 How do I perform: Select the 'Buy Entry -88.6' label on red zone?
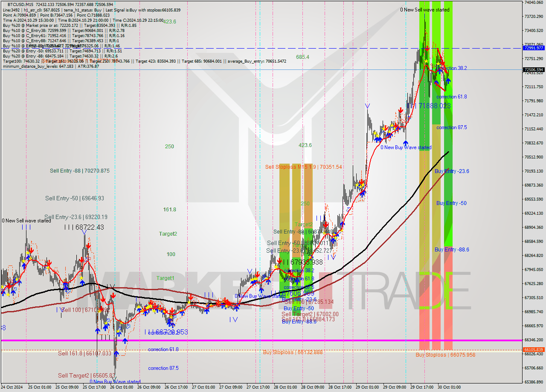click(452, 250)
